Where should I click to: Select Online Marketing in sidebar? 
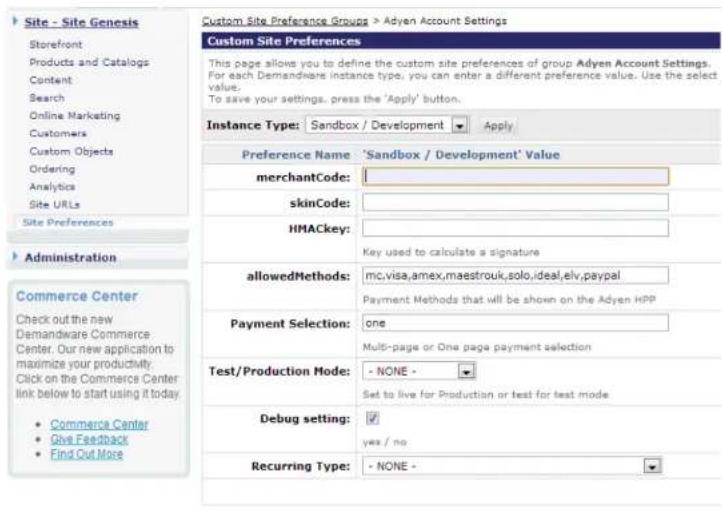point(75,115)
